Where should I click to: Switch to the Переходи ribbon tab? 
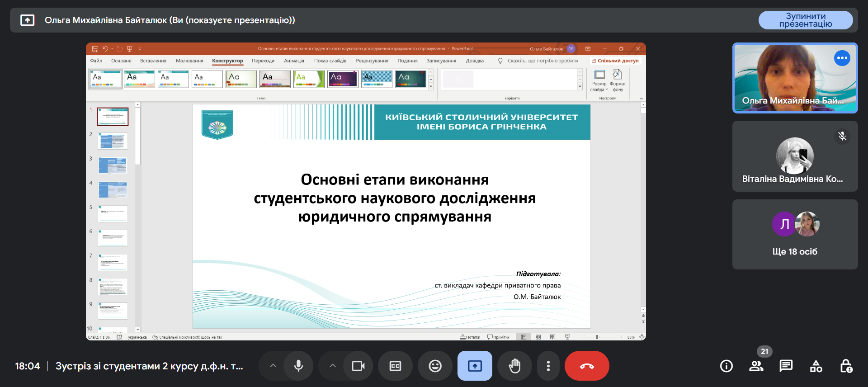click(263, 61)
